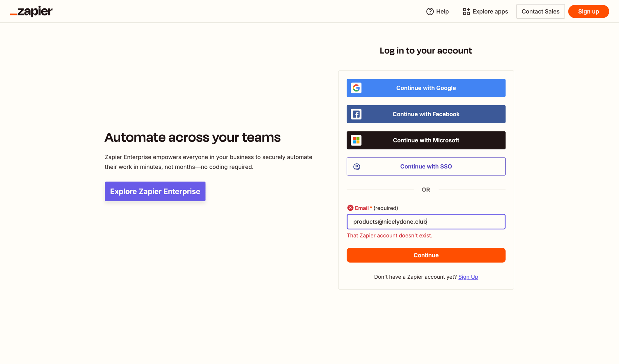Select Continue with Google
The height and width of the screenshot is (364, 619).
pyautogui.click(x=426, y=88)
